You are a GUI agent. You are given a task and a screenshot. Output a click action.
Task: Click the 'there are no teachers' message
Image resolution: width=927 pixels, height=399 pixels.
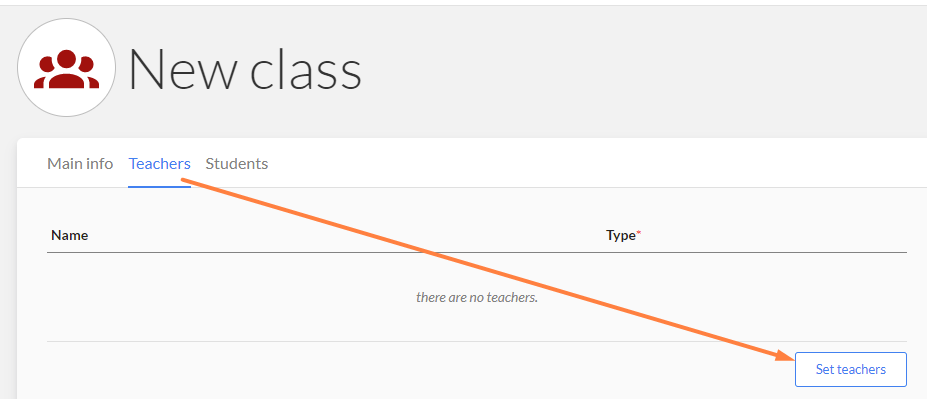point(477,297)
